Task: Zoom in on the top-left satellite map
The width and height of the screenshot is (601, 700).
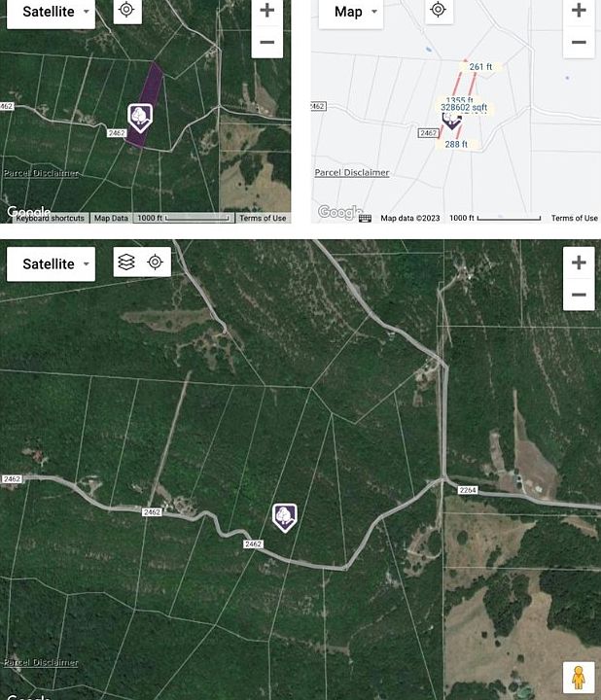Action: click(267, 10)
